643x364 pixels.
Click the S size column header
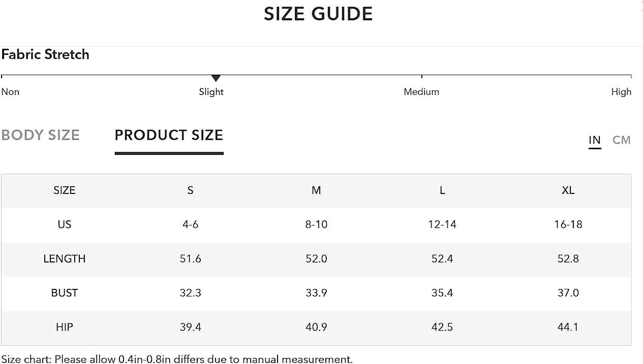(190, 190)
